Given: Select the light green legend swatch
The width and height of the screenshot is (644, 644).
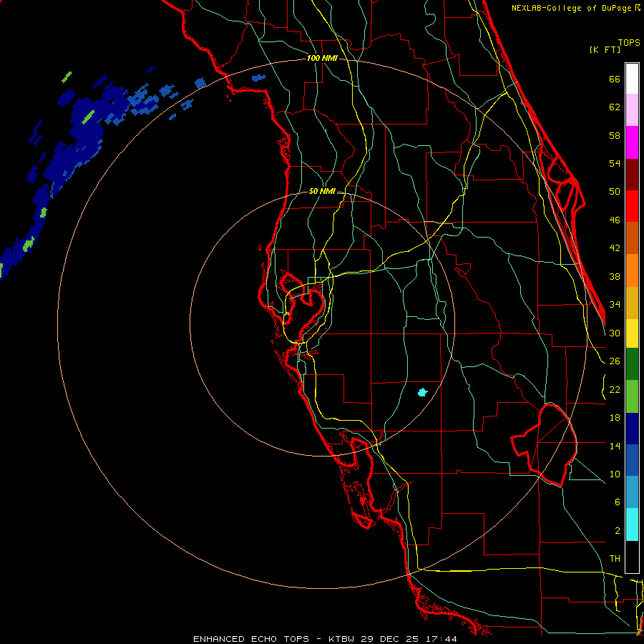Looking at the screenshot, I should click(632, 396).
